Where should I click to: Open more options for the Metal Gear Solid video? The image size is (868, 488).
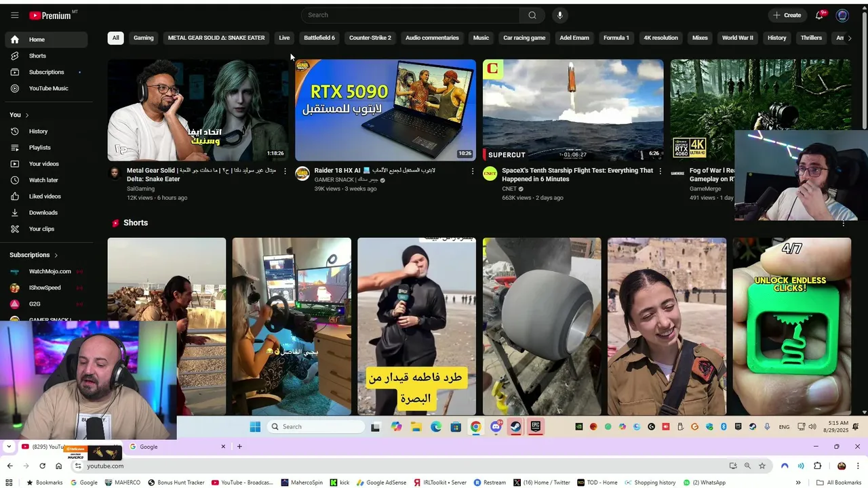tap(285, 171)
